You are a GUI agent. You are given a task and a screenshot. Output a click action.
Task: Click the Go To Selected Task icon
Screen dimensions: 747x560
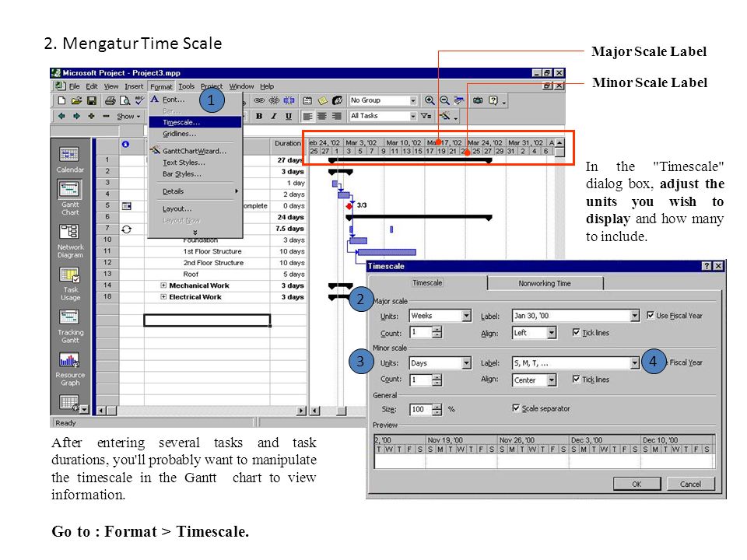[x=459, y=100]
